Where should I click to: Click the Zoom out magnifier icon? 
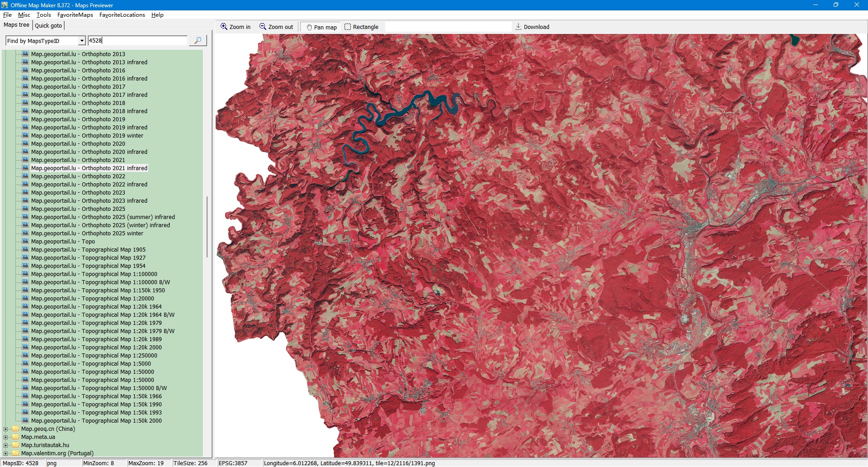263,27
